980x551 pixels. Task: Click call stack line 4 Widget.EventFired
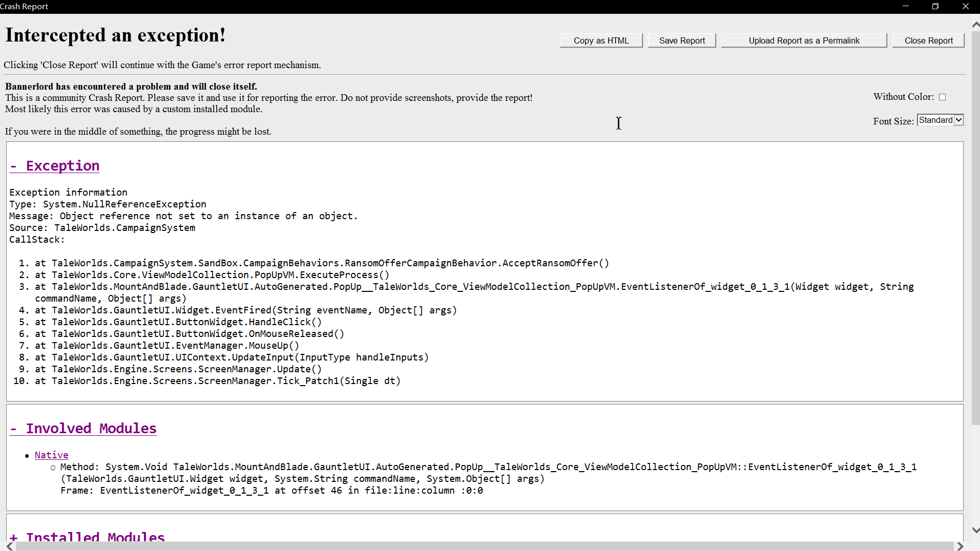click(246, 310)
